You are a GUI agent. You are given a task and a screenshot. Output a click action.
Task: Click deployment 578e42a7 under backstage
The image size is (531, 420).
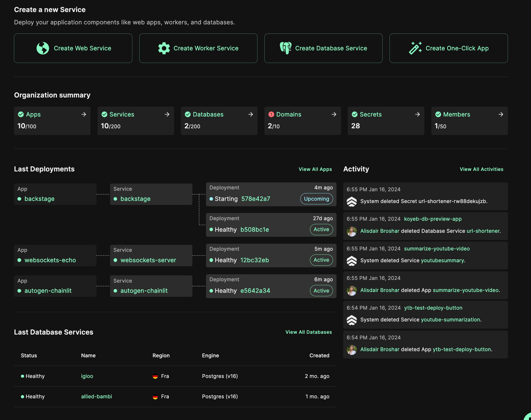[x=255, y=199]
